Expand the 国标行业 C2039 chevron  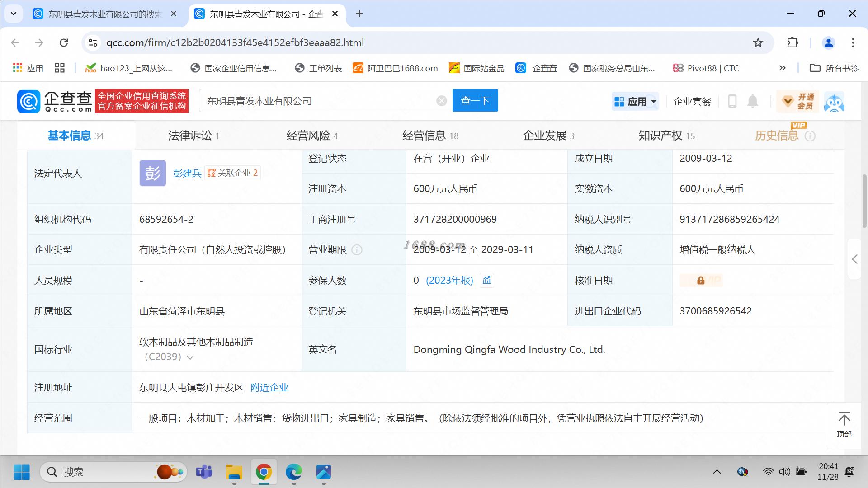190,357
